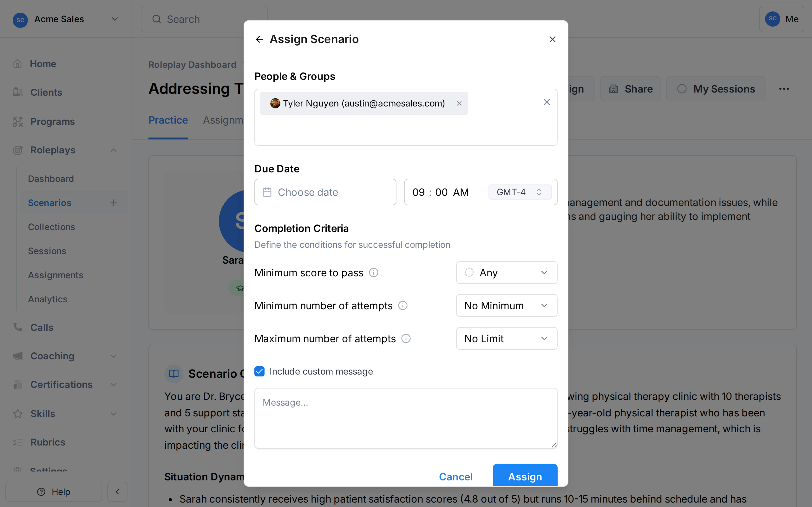Click the back arrow in Assign Scenario
Viewport: 812px width, 507px height.
[259, 39]
